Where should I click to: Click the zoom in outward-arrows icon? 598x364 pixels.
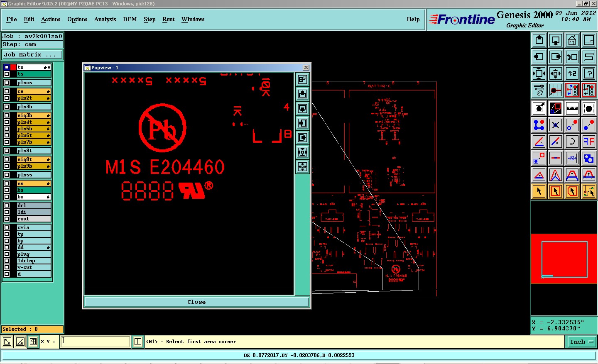(x=539, y=73)
